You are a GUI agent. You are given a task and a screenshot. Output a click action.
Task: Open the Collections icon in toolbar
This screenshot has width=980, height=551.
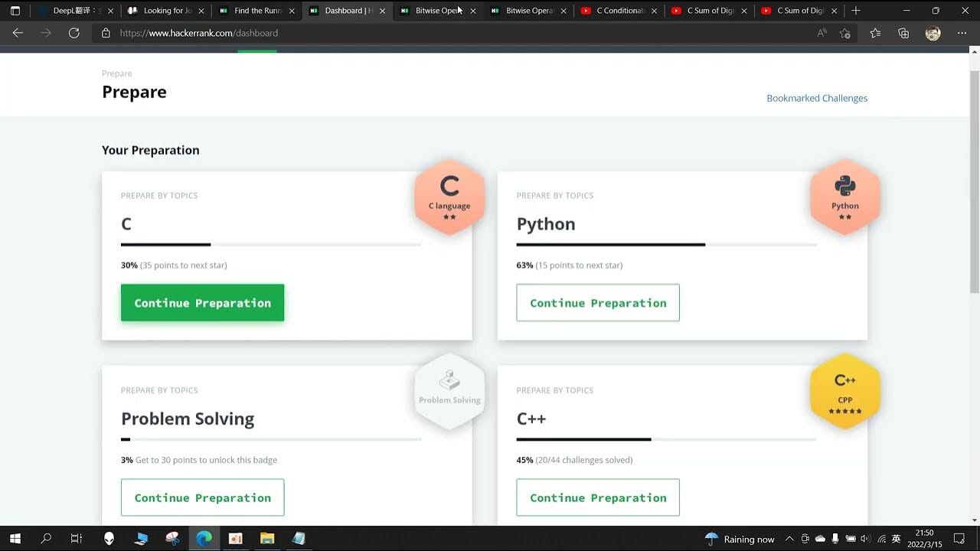pyautogui.click(x=903, y=33)
